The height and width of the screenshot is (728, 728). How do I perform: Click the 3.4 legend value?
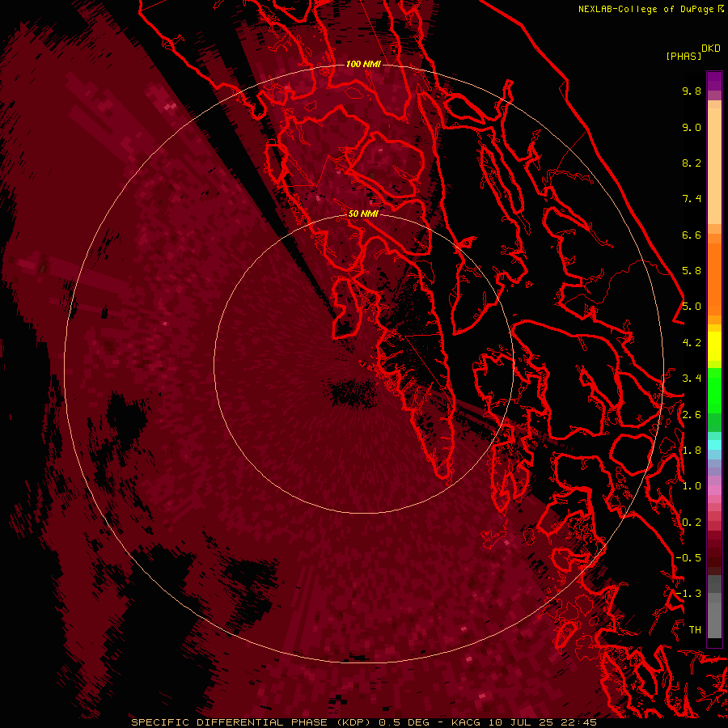692,379
